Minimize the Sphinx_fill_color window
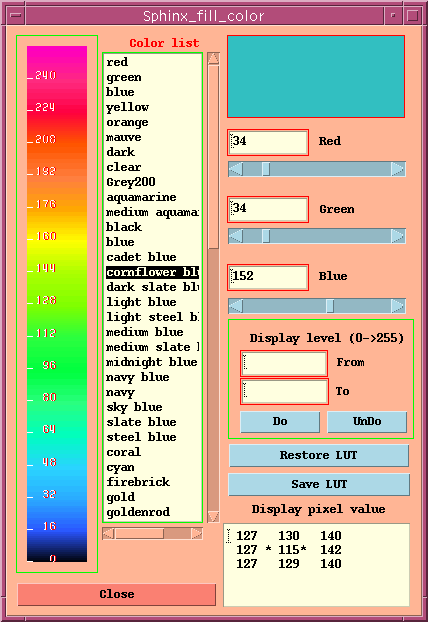The image size is (428, 622). point(393,16)
